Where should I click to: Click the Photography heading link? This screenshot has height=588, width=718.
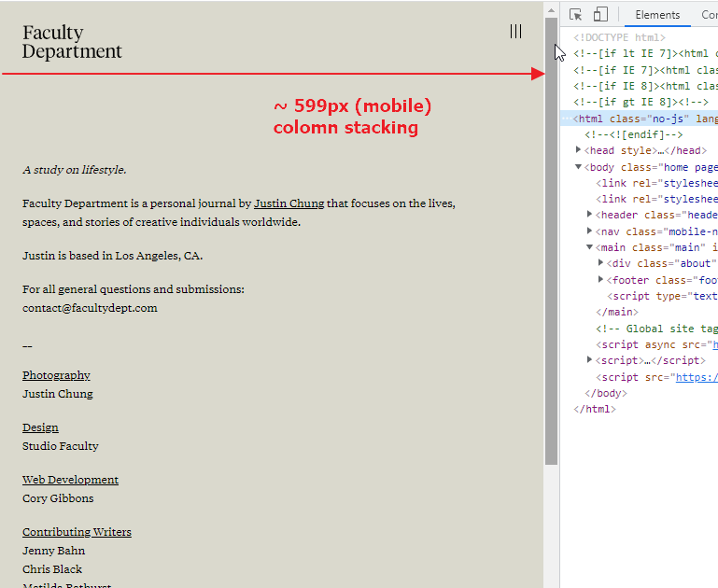click(56, 375)
